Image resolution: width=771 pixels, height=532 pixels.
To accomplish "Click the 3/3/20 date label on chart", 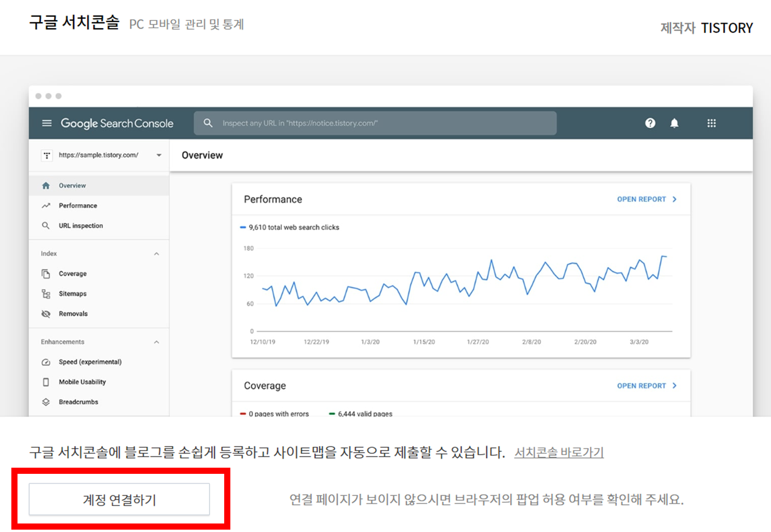I will tap(639, 342).
